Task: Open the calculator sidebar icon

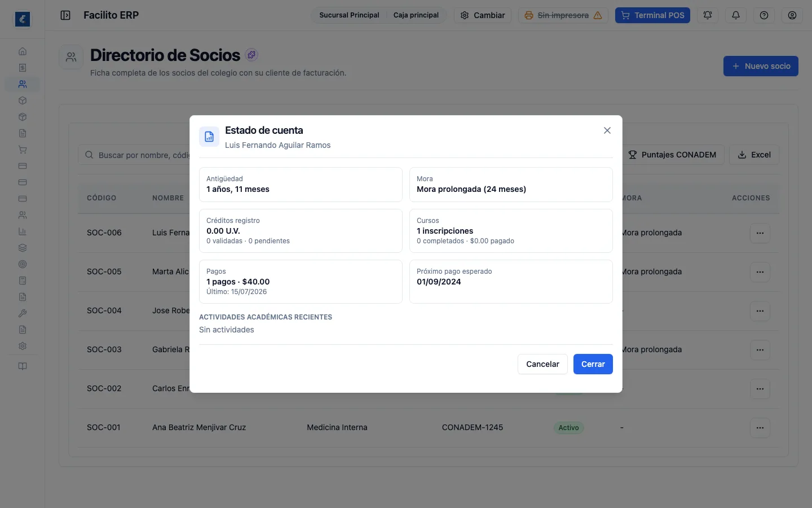Action: pos(23,281)
